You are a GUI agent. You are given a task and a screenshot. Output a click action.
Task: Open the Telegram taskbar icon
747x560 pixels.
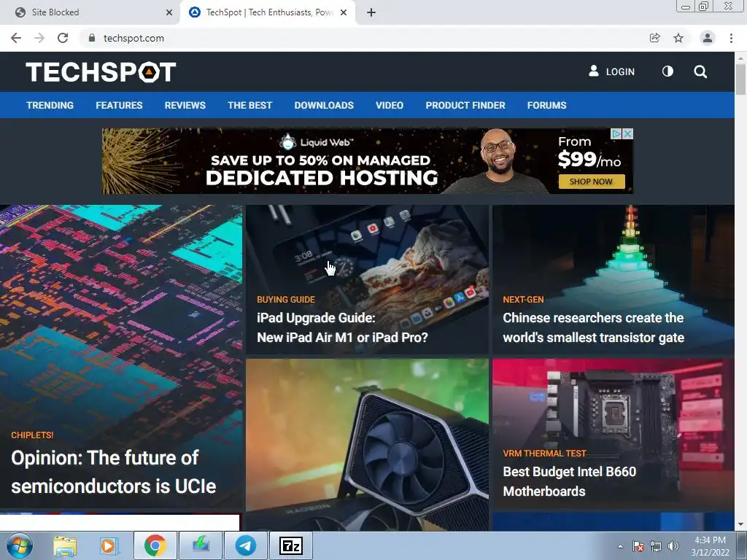pos(246,545)
